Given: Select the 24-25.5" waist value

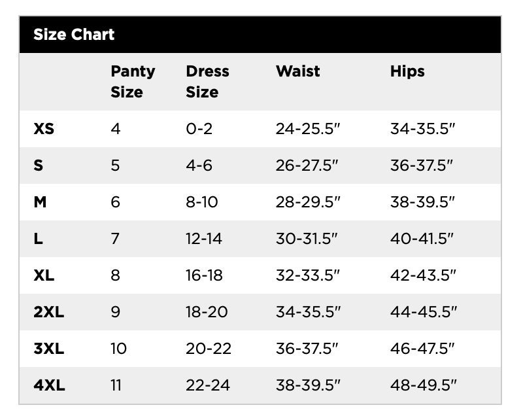Looking at the screenshot, I should coord(307,128).
